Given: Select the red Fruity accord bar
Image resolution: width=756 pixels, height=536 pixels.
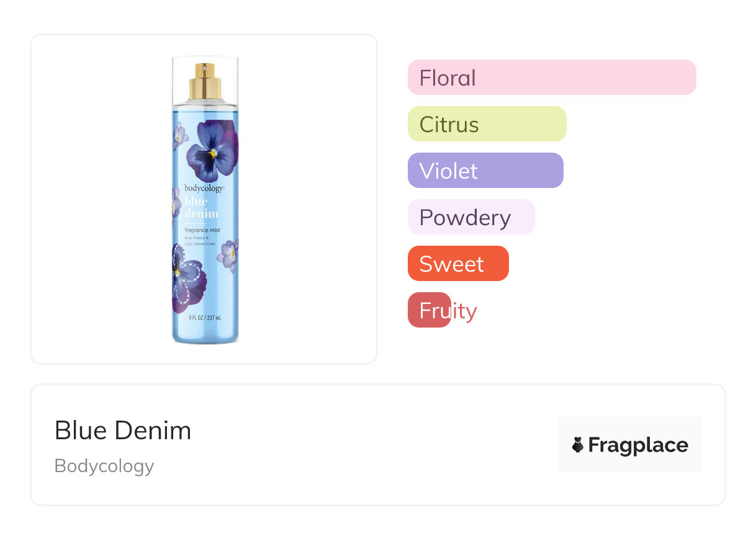Looking at the screenshot, I should click(430, 310).
